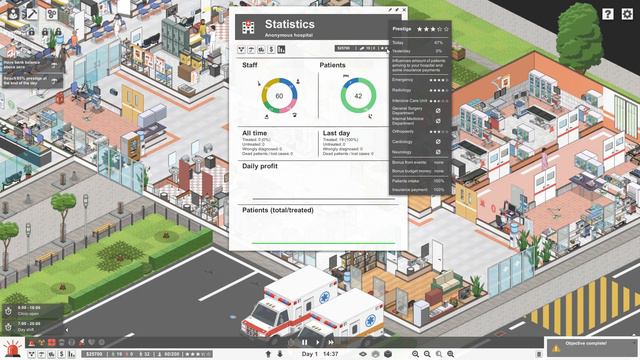Open the management circles icon top-left
This screenshot has width=640, height=360.
point(51,14)
